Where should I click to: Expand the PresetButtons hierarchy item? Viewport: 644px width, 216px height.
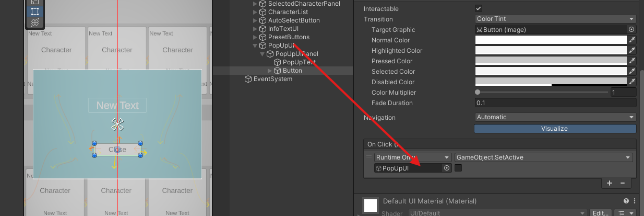(255, 37)
